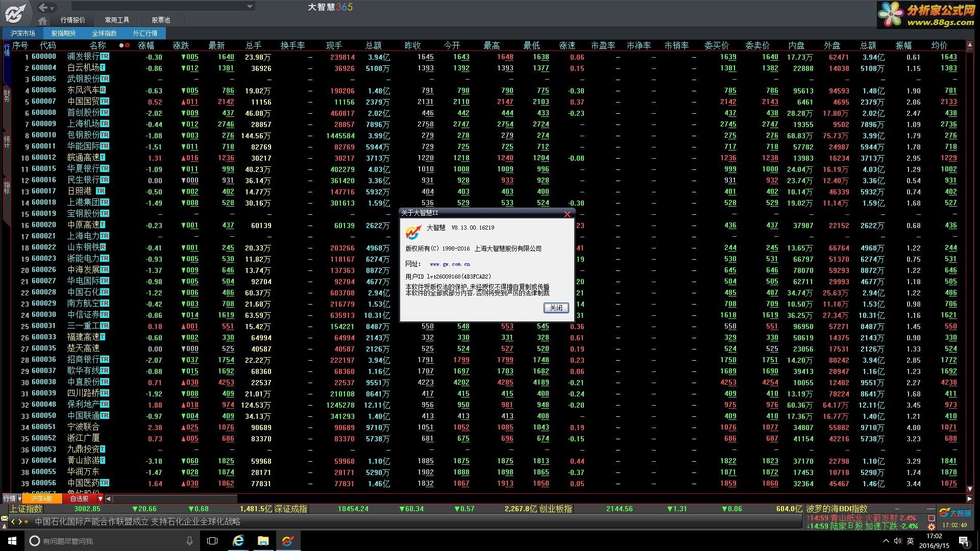Click the Cortana search box

pos(111,541)
